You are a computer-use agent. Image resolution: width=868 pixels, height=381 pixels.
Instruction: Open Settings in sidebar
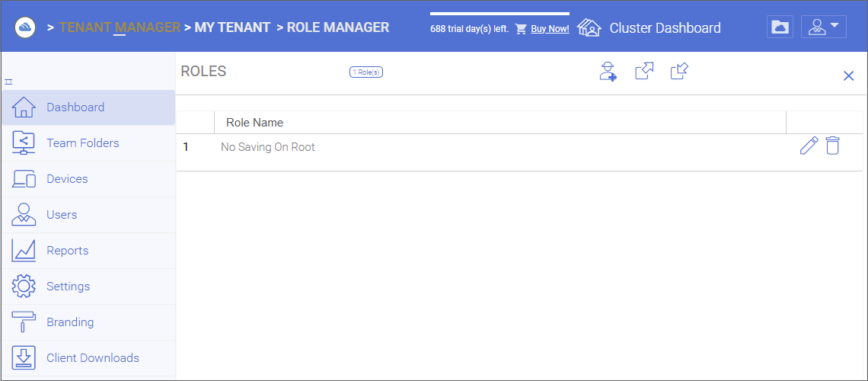click(88, 287)
